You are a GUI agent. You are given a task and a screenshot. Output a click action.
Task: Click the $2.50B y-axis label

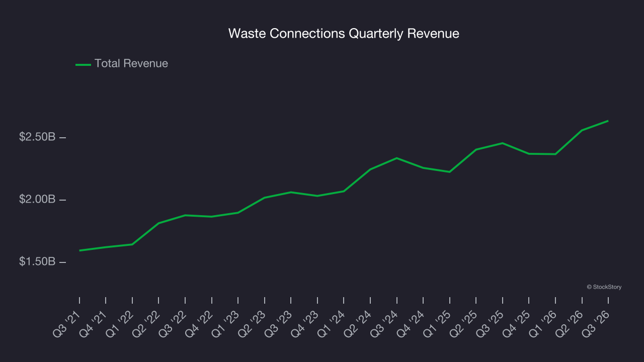point(37,137)
